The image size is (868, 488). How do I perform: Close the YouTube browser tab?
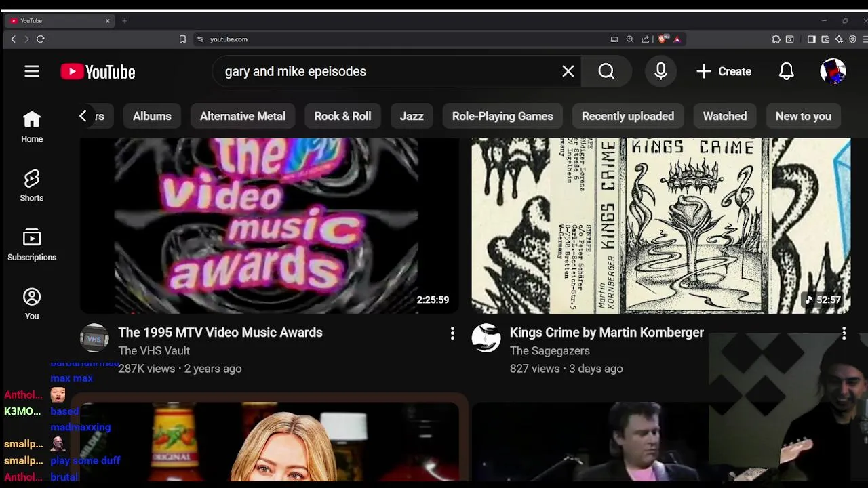[107, 21]
